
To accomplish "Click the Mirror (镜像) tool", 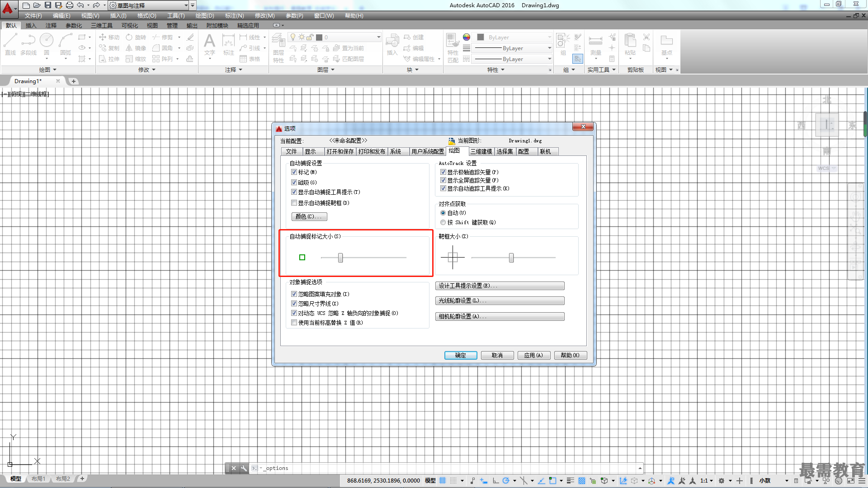I will 136,48.
